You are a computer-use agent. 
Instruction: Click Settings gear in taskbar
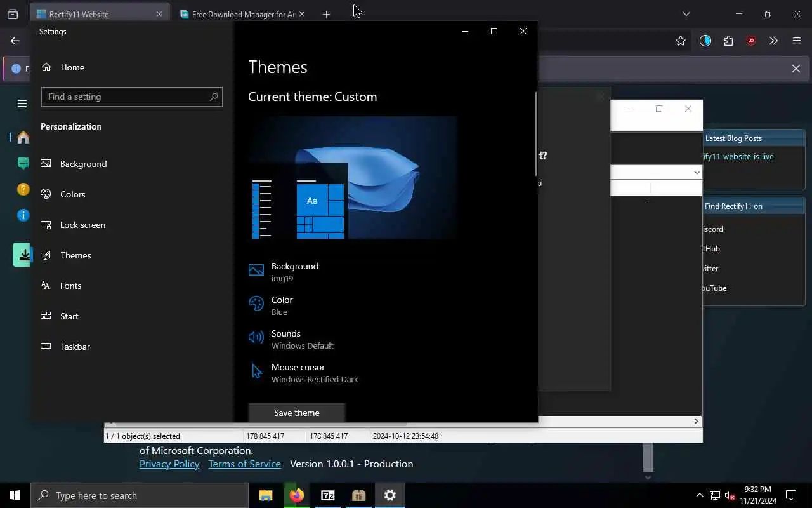390,495
